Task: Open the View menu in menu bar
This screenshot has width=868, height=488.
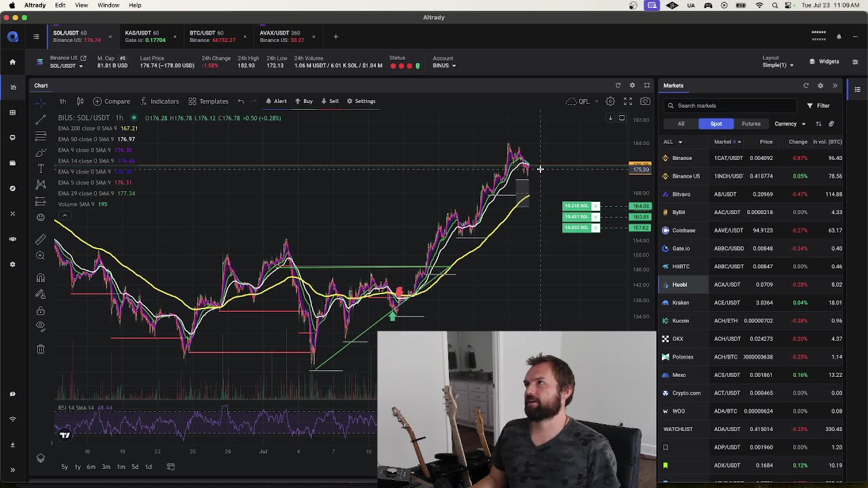Action: click(x=81, y=5)
